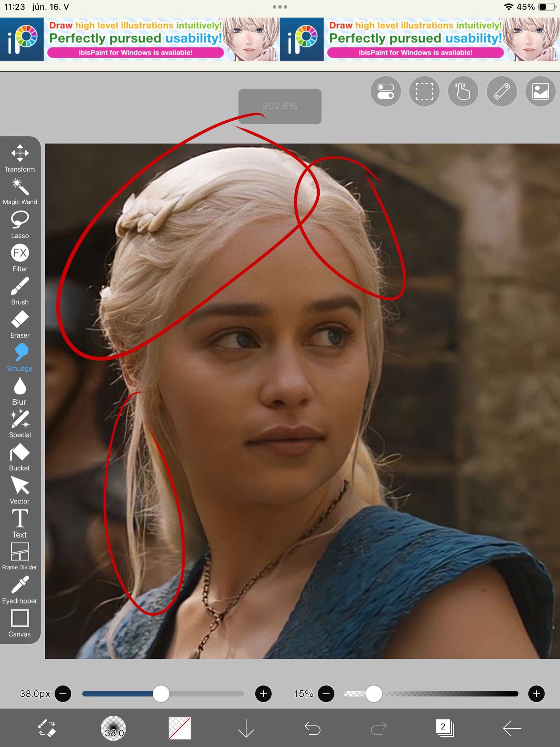
Task: Select the Frame Divider tool
Action: (20, 557)
